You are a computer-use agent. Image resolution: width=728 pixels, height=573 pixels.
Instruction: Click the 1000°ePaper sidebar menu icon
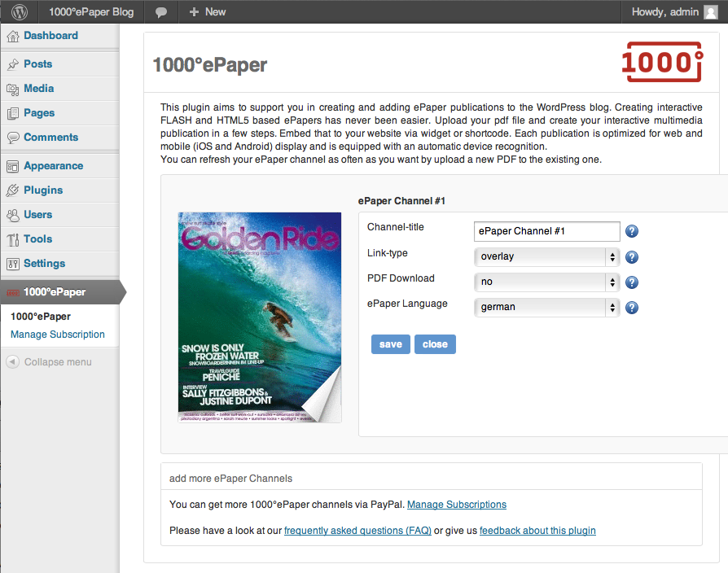[x=13, y=293]
